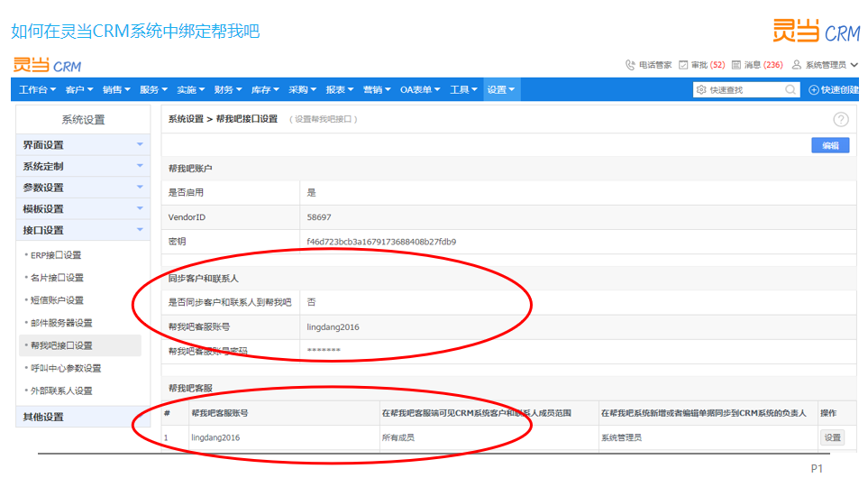Click the phone manager icon
This screenshot has height=487, width=868.
pyautogui.click(x=630, y=65)
